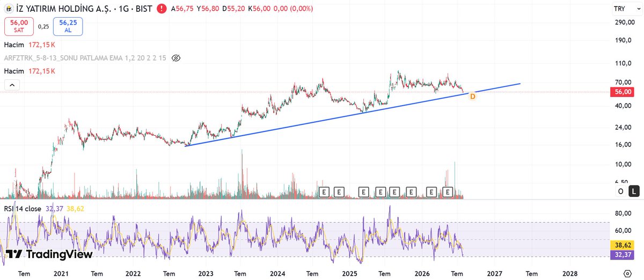The height and width of the screenshot is (280, 644).
Task: Click the TradingView logo
Action: (x=49, y=254)
